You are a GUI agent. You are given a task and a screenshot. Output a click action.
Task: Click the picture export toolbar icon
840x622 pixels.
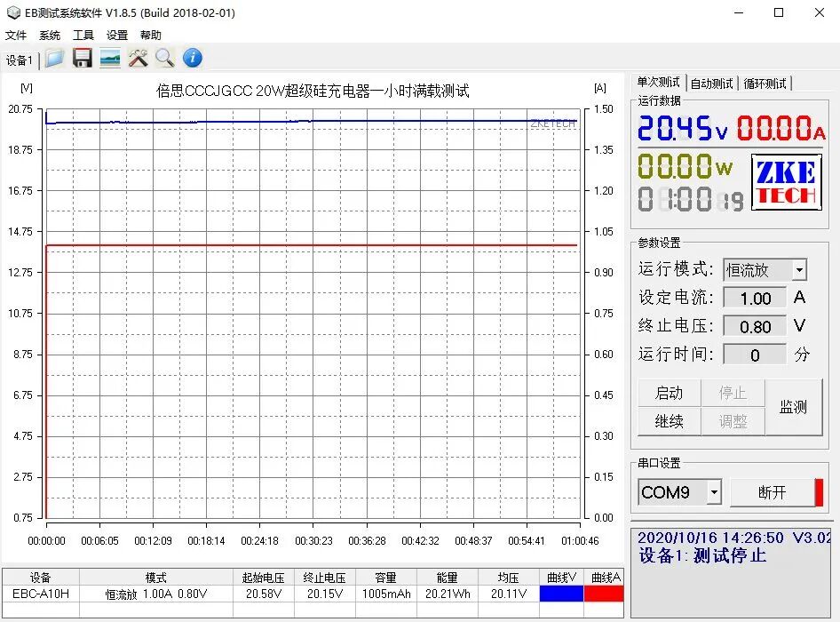110,58
